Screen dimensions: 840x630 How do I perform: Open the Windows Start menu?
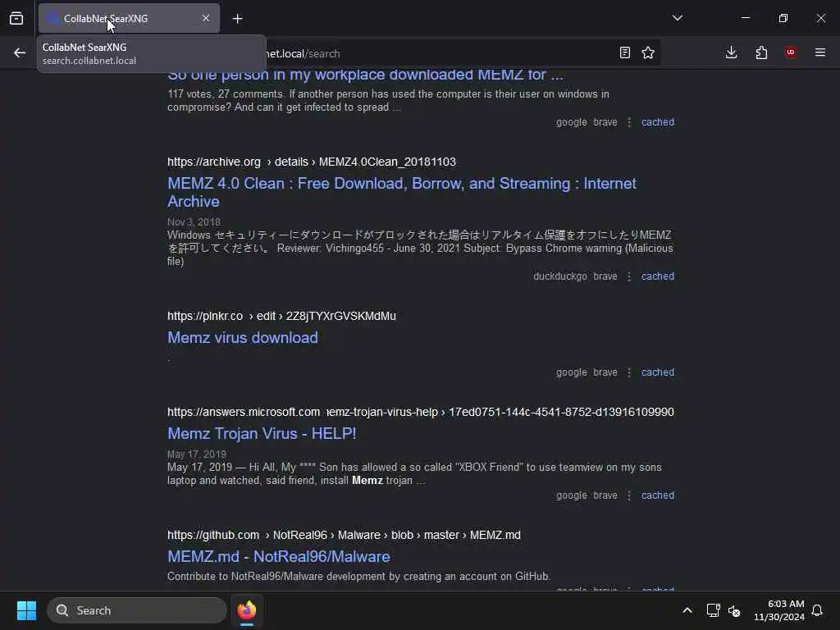pyautogui.click(x=26, y=610)
